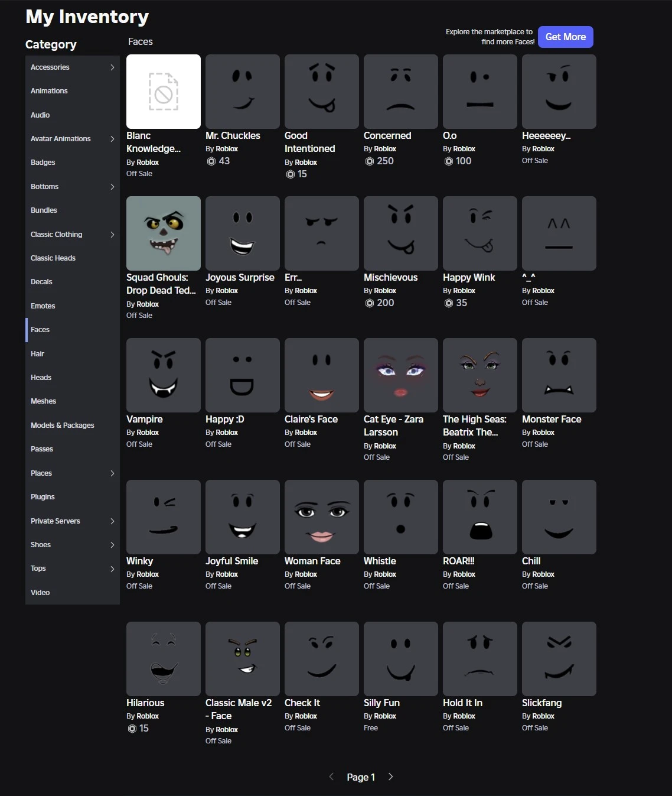
Task: Open Squad Ghouls Drop Dead Tedd thumbnail
Action: pyautogui.click(x=164, y=233)
